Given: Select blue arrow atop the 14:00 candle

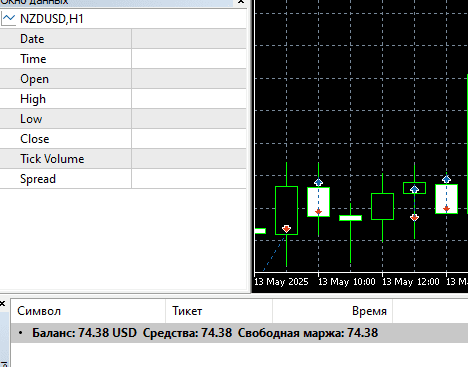Looking at the screenshot, I should click(x=446, y=179).
